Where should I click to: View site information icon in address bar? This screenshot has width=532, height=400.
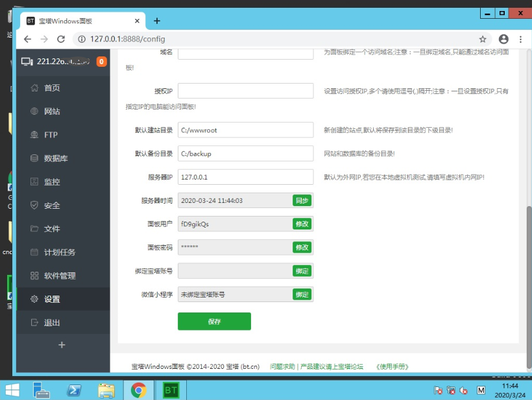82,40
